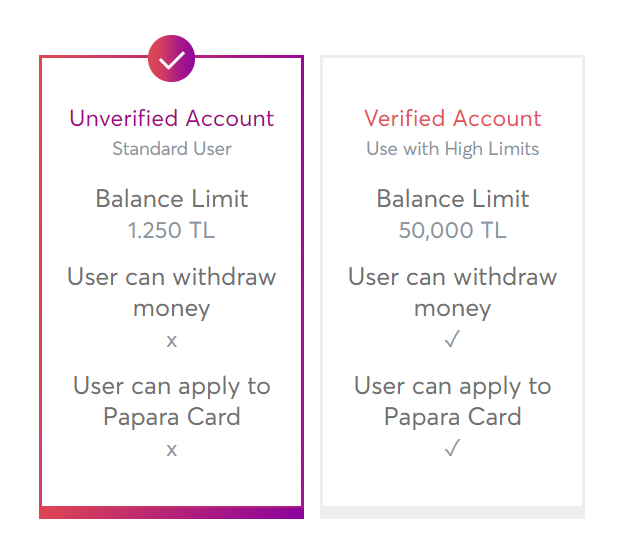Image resolution: width=619 pixels, height=537 pixels.
Task: Click the Standard User subtitle
Action: point(172,149)
